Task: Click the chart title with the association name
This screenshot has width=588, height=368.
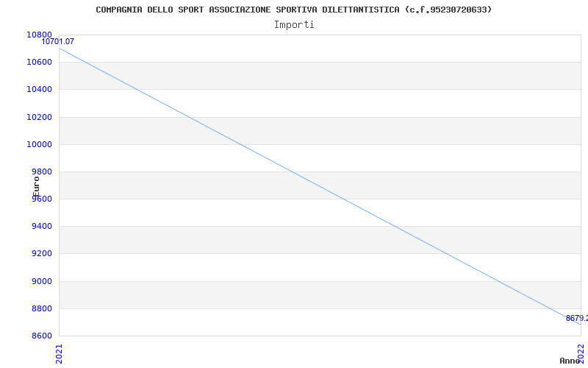Action: pyautogui.click(x=294, y=10)
